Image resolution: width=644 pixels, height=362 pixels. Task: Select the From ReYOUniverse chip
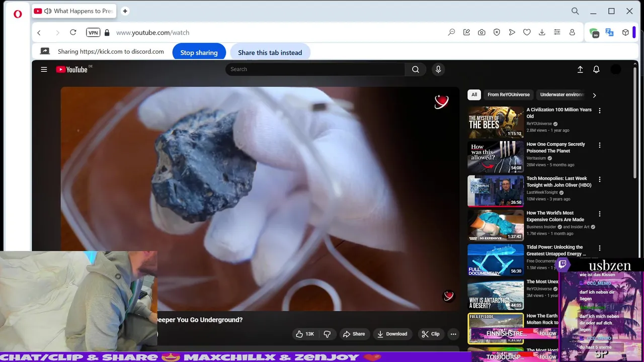click(x=509, y=95)
